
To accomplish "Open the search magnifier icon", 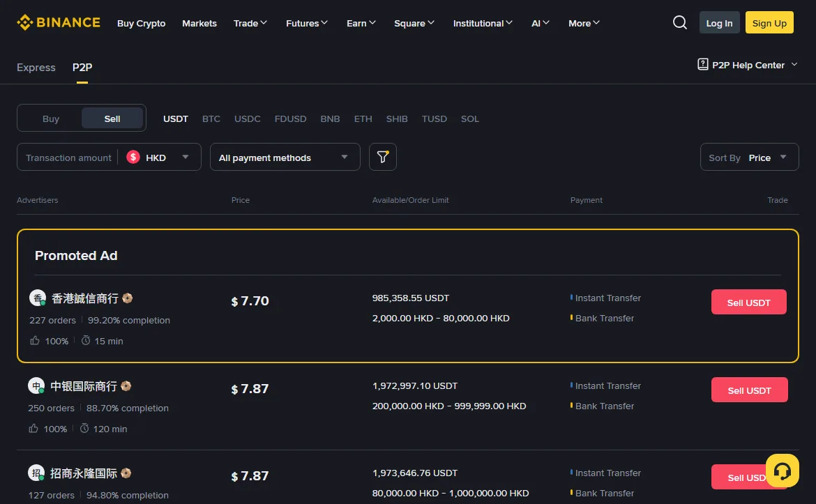I will (680, 22).
